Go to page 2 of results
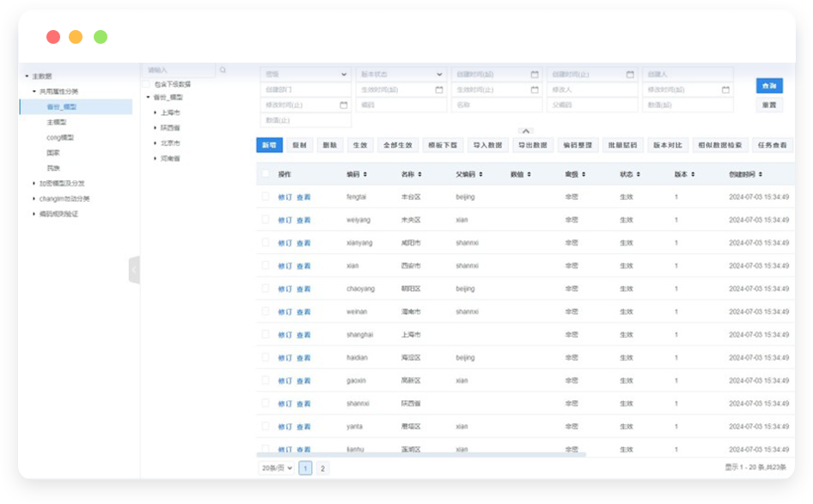The width and height of the screenshot is (813, 504). coord(322,468)
